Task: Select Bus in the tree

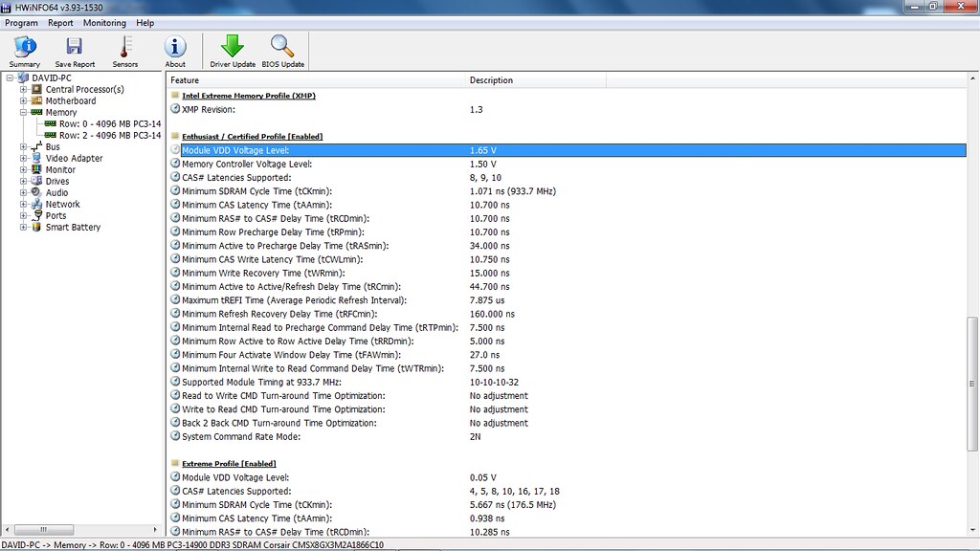Action: pos(53,146)
